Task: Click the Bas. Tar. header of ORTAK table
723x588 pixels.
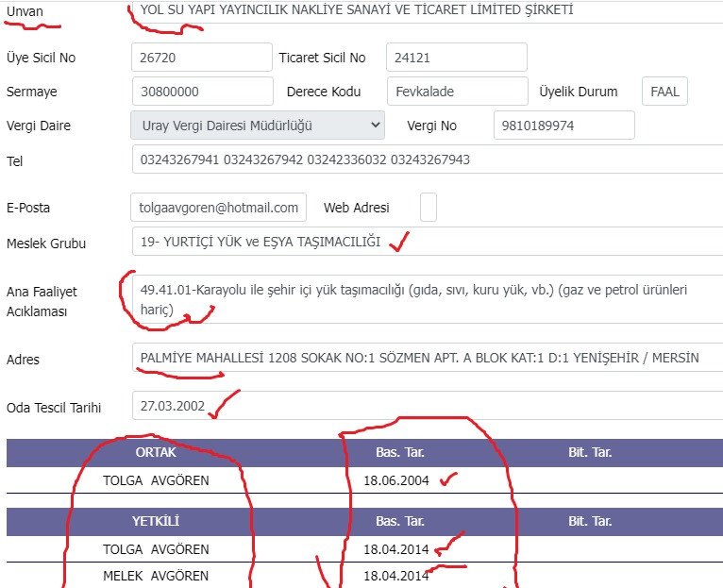Action: (400, 452)
